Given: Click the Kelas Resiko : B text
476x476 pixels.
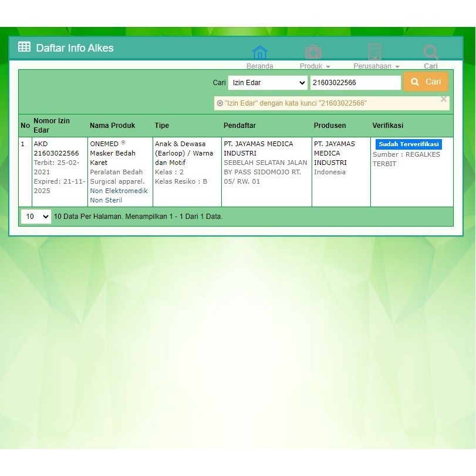Looking at the screenshot, I should tap(181, 181).
